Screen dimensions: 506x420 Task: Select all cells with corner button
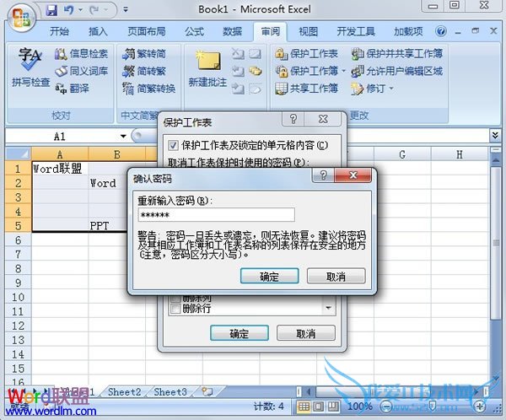point(18,154)
